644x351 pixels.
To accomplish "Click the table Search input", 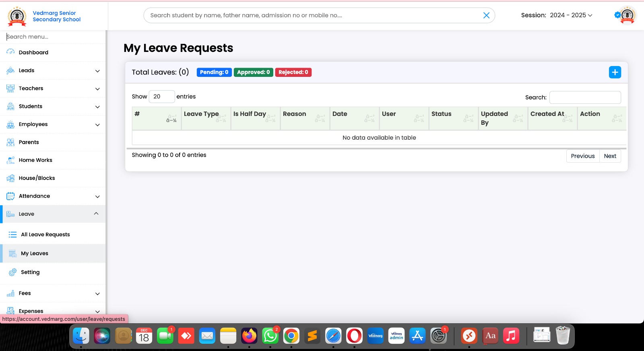I will [585, 97].
